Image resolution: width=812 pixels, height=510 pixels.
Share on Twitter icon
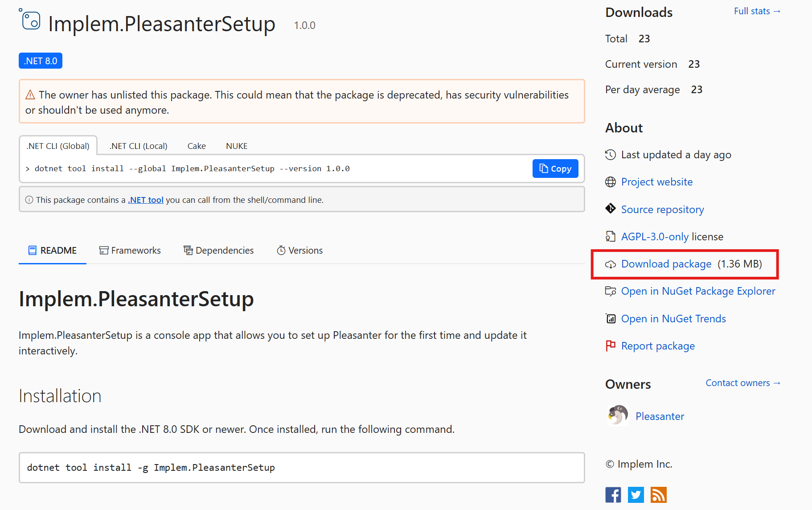636,495
